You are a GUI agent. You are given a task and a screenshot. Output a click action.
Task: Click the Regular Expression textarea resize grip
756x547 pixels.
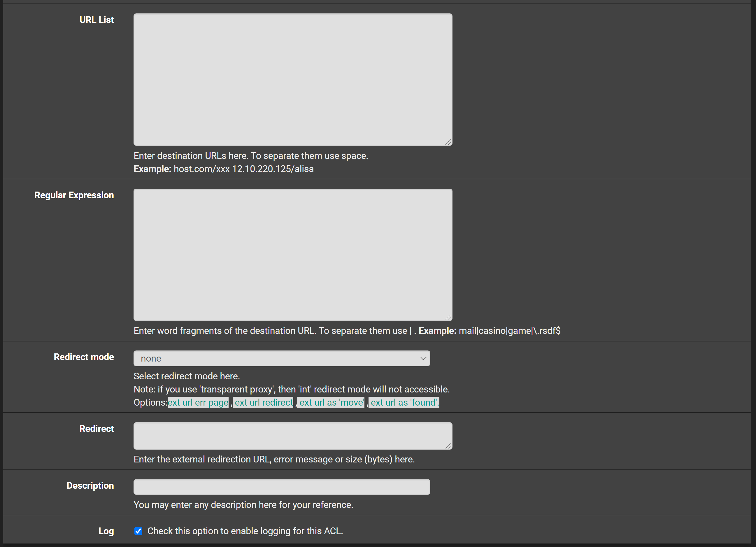(449, 317)
